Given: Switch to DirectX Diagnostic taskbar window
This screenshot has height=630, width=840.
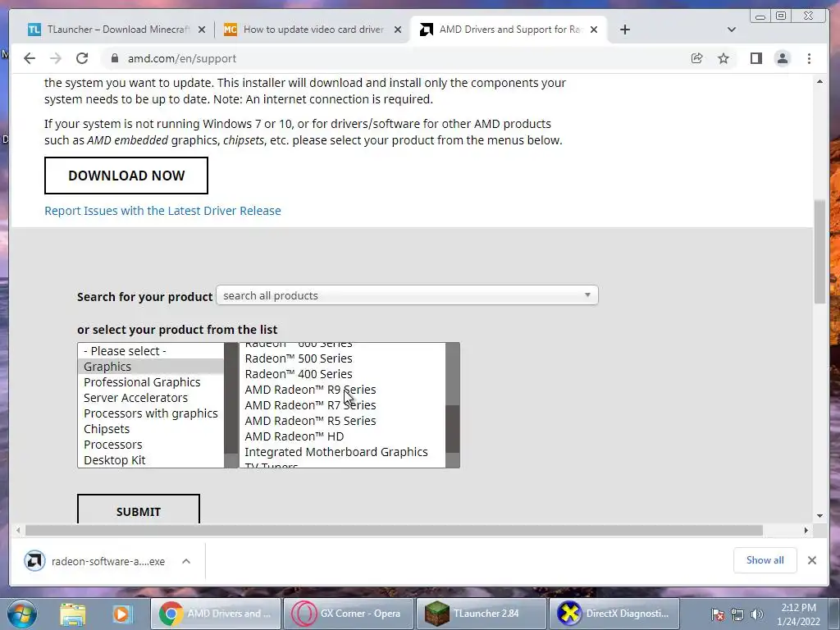Looking at the screenshot, I should tap(614, 614).
